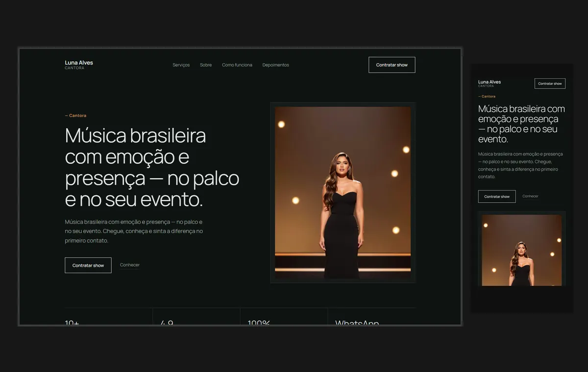Open the WhatsApp card in stats row

[x=372, y=317]
